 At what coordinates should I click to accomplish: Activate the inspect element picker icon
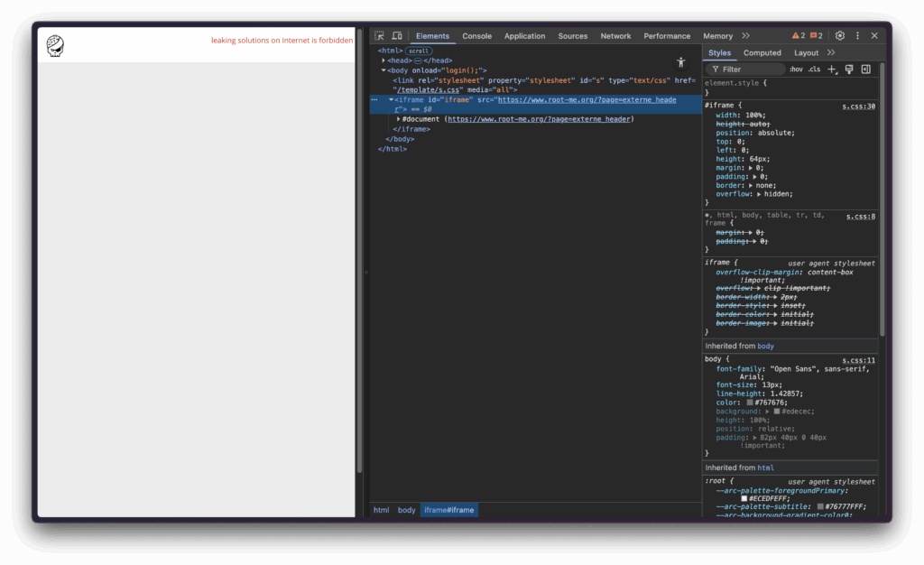coord(380,36)
